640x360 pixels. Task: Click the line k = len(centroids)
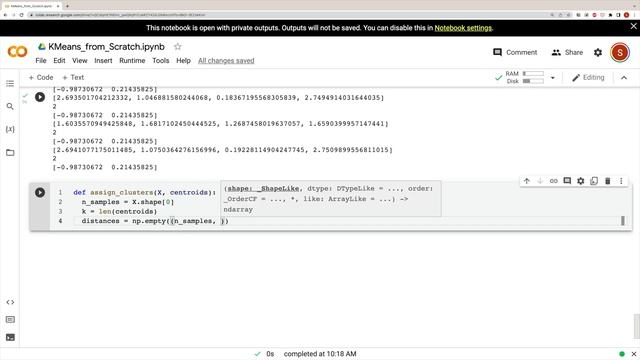pos(119,211)
